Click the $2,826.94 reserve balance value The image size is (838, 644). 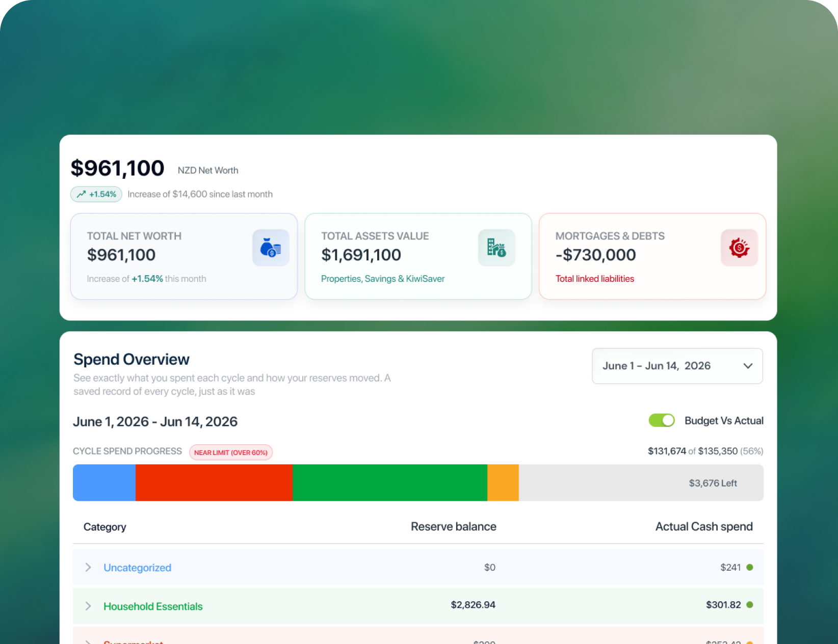click(x=473, y=605)
